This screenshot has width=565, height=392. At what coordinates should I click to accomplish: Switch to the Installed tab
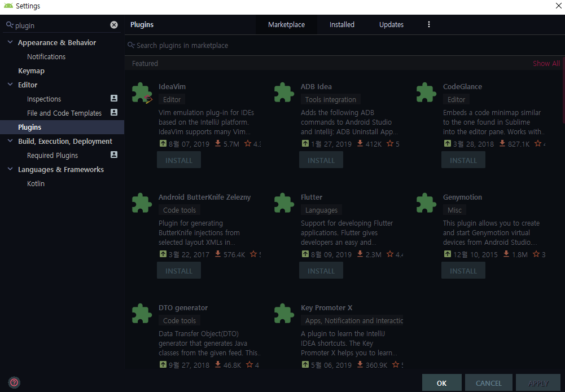[342, 24]
